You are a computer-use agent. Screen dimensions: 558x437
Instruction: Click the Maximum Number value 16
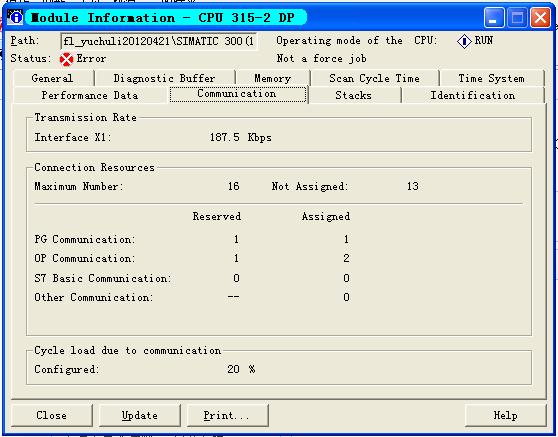[233, 186]
